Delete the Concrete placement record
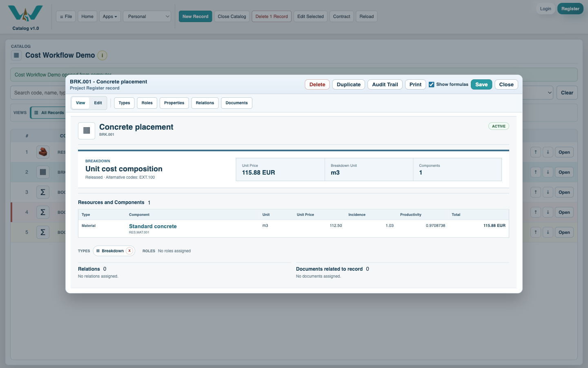The width and height of the screenshot is (588, 368). (x=317, y=85)
